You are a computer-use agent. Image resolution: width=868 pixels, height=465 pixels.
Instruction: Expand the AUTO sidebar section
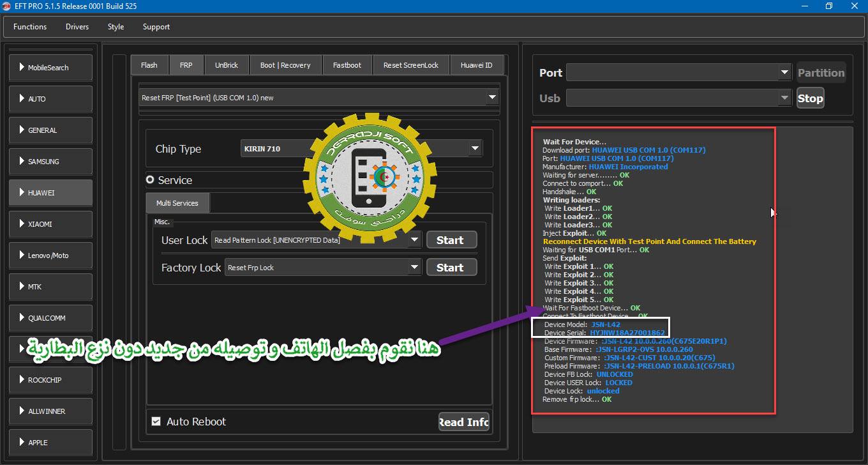pyautogui.click(x=50, y=99)
